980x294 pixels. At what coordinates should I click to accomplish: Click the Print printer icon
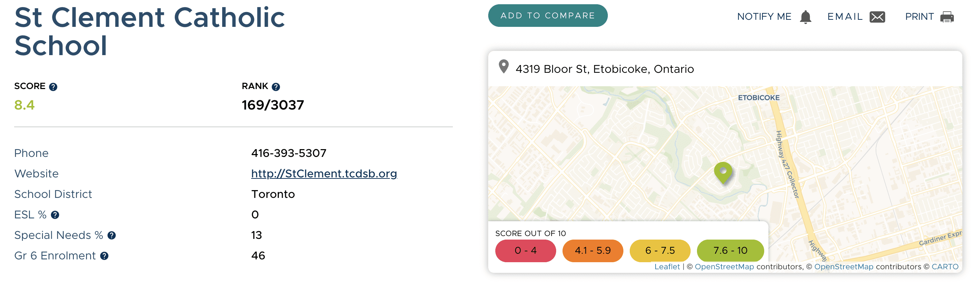click(x=947, y=17)
